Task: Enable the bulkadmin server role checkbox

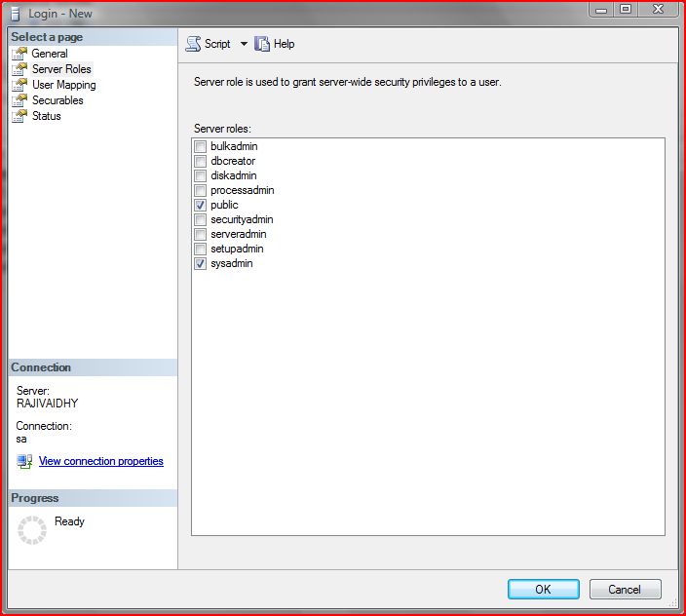Action: click(x=201, y=146)
